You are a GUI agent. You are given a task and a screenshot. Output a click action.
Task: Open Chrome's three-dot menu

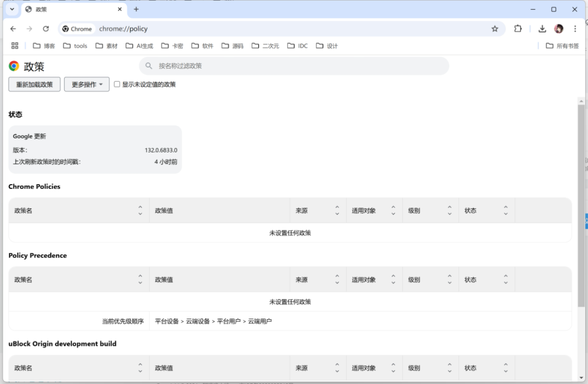pyautogui.click(x=575, y=29)
